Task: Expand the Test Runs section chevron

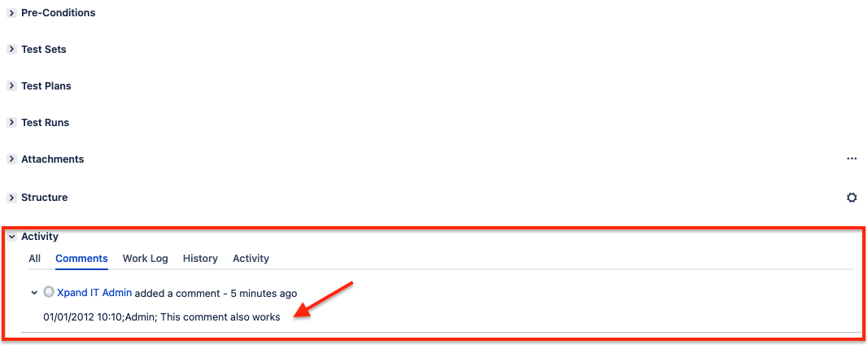Action: click(x=11, y=122)
